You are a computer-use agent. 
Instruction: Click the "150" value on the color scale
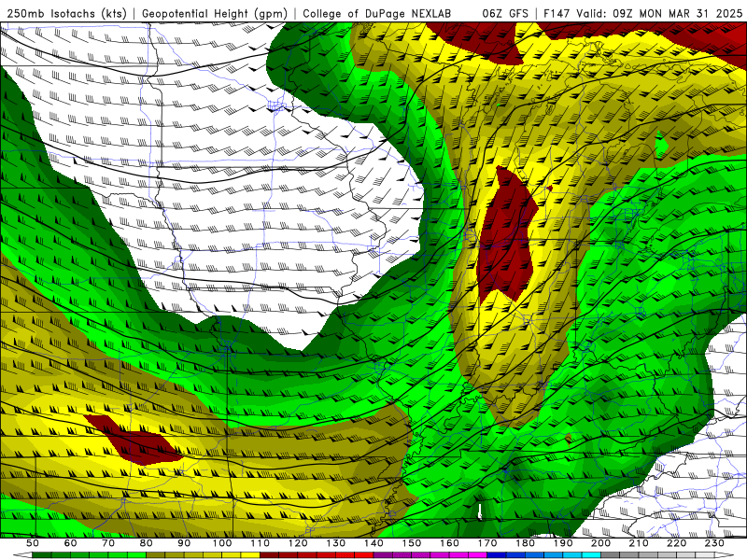(x=411, y=543)
